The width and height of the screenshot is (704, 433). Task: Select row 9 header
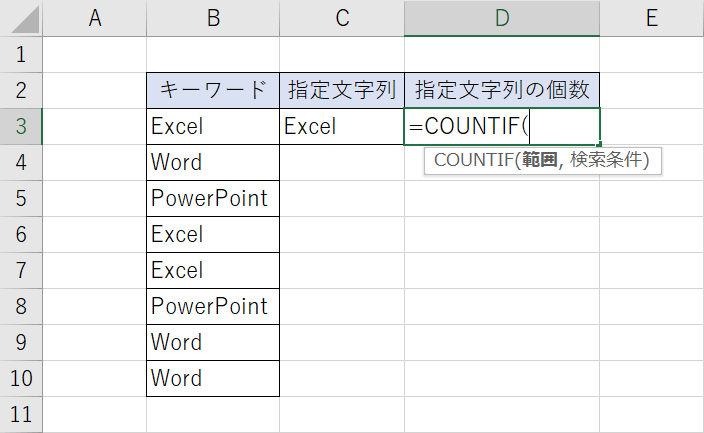[x=21, y=342]
